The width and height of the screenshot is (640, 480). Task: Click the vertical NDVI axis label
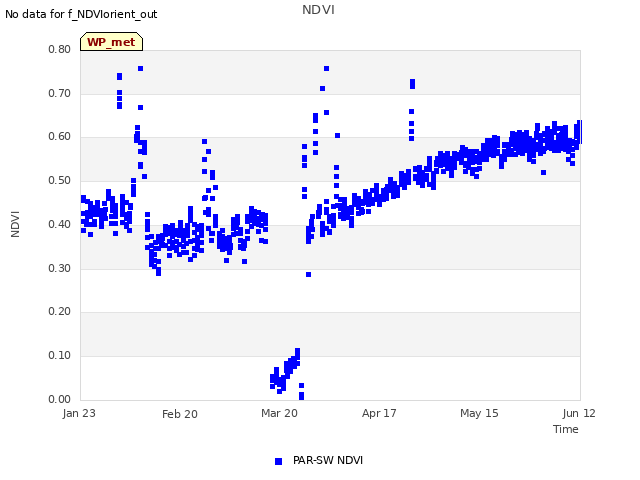tap(15, 224)
